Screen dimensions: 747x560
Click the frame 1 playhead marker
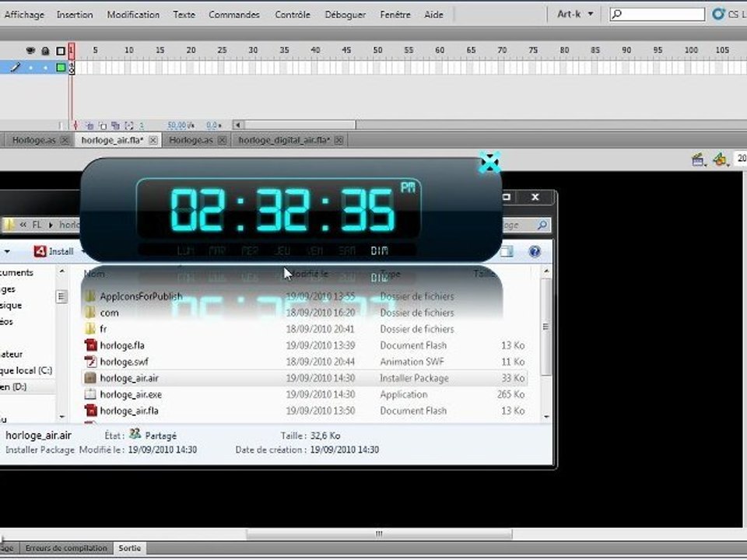coord(72,51)
